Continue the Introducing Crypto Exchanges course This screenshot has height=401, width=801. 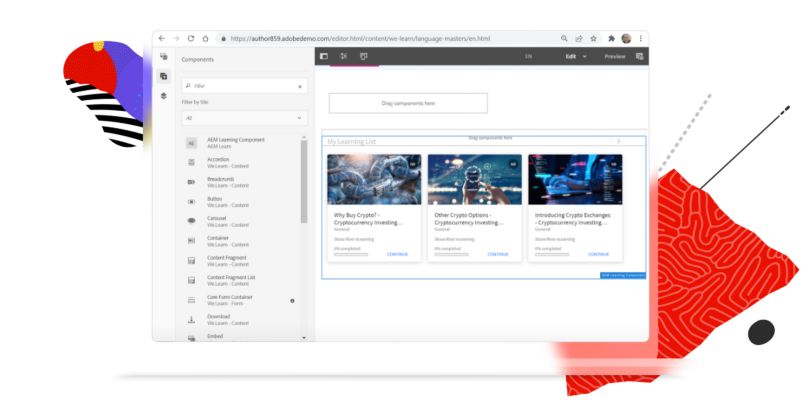[x=598, y=254]
